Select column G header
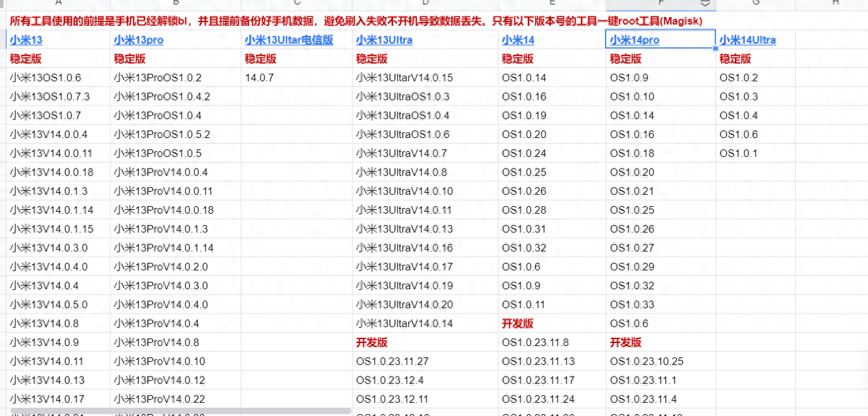 [x=756, y=4]
